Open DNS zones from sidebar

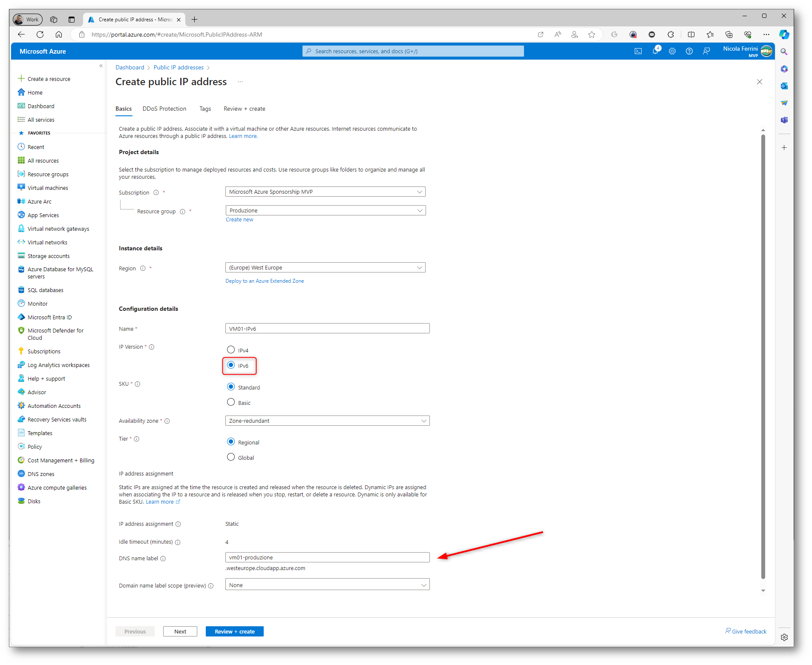click(x=41, y=474)
